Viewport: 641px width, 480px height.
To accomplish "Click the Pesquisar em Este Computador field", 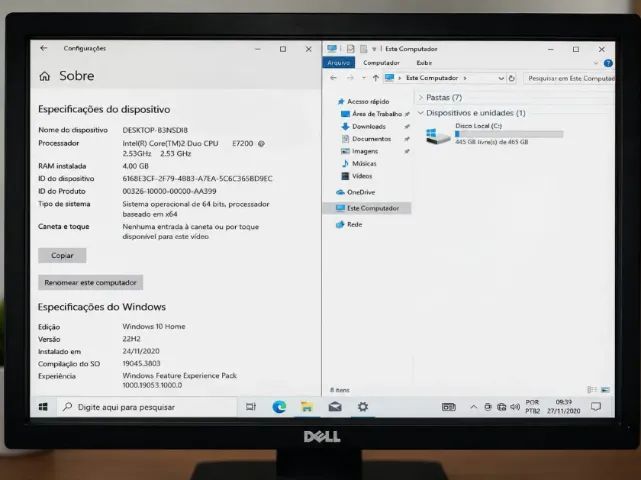I will point(569,78).
